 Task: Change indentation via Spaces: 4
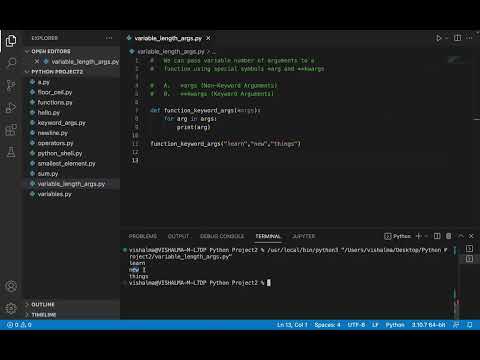point(327,325)
